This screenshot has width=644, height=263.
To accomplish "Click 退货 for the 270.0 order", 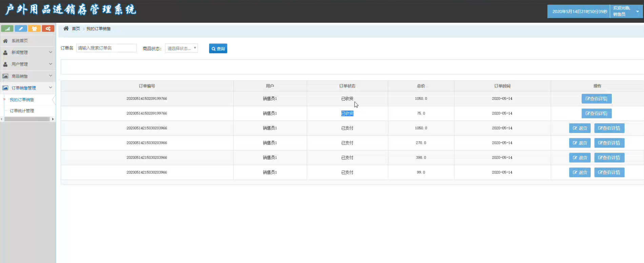I will coord(580,143).
